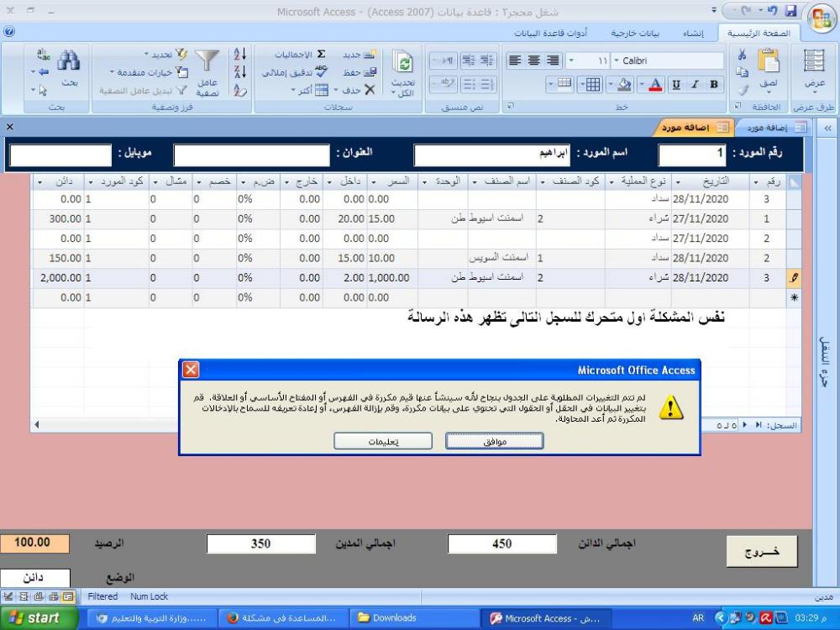
Task: Switch to الصفحة الرئيسية ribbon tab
Action: click(758, 34)
